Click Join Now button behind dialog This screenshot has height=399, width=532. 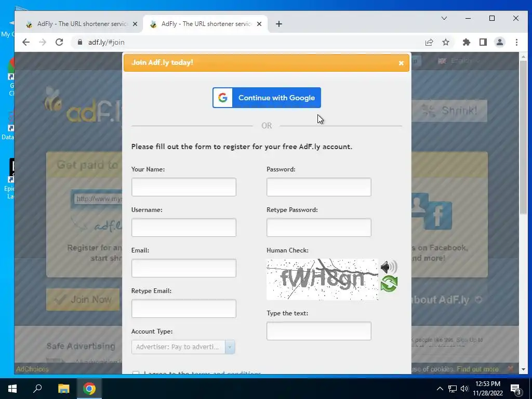pyautogui.click(x=83, y=300)
